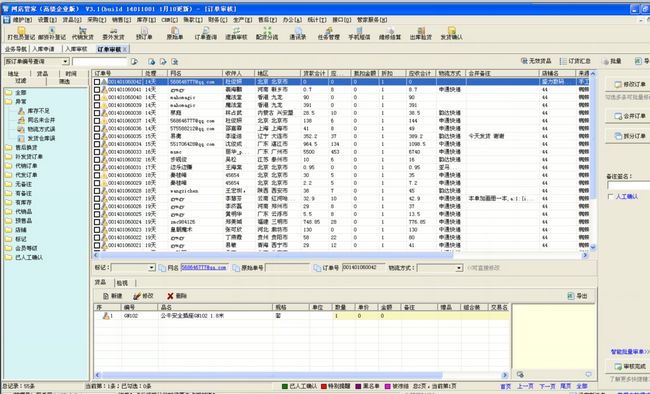This screenshot has height=394, width=650.
Task: Open the 统计 menu
Action: tap(316, 19)
